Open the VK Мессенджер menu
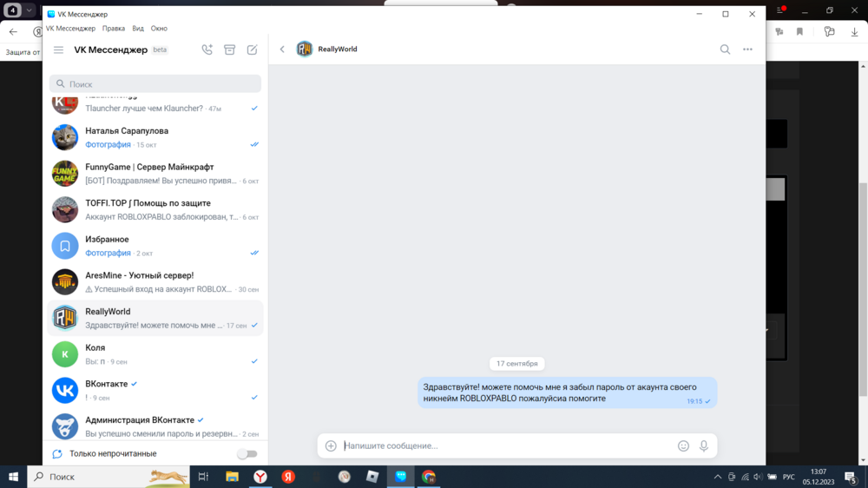 pos(70,29)
